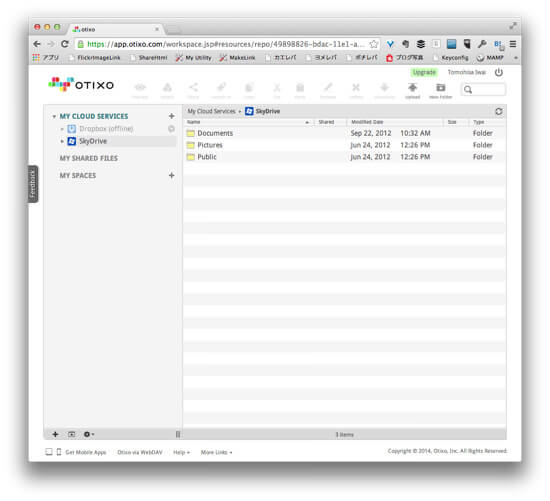Click the SkyDrive icon in breadcrumb
The width and height of the screenshot is (550, 501).
click(x=249, y=111)
